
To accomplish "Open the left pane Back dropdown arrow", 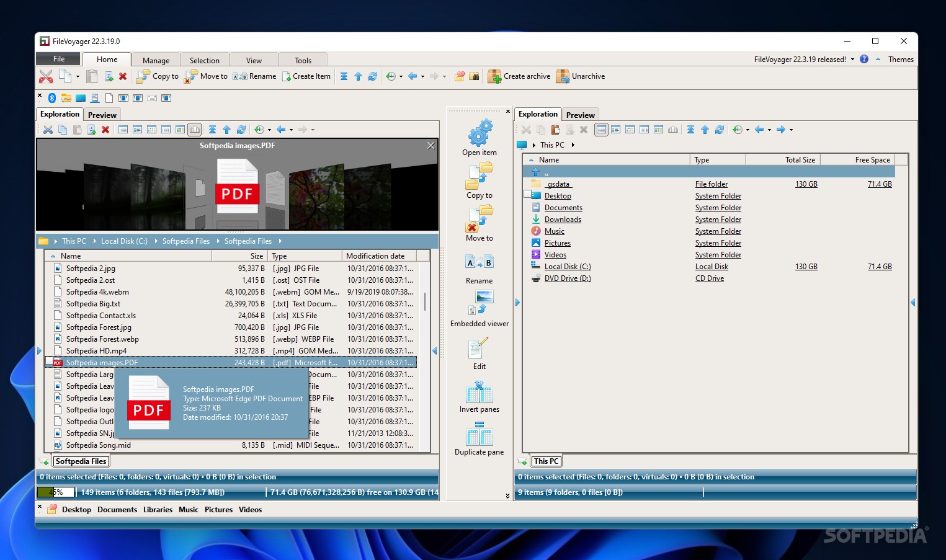I will (291, 130).
